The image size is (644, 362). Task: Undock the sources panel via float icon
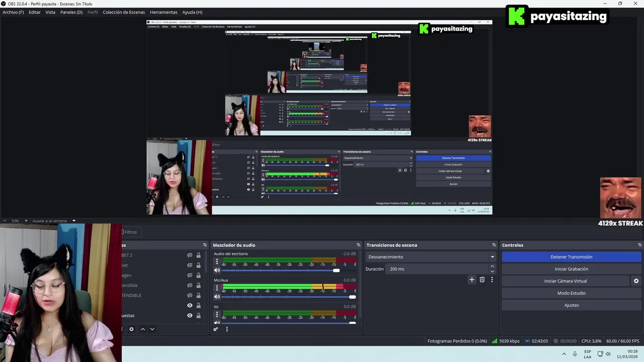coord(205,245)
